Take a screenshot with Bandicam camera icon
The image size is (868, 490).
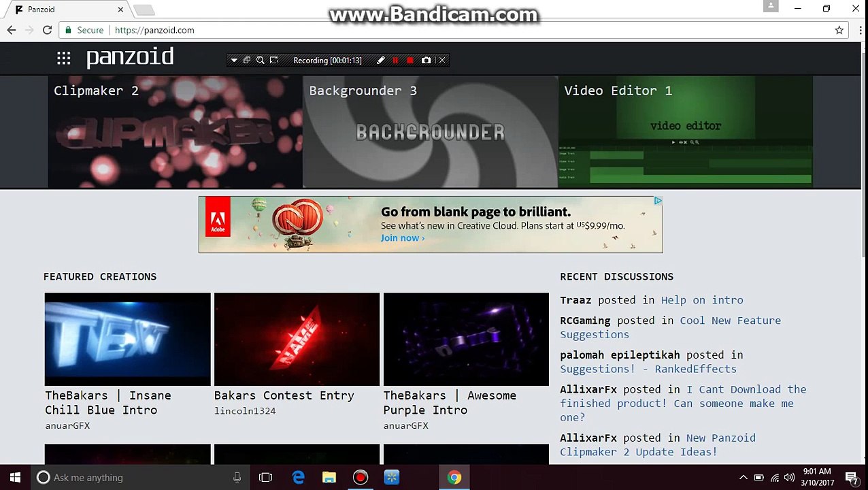coord(426,61)
